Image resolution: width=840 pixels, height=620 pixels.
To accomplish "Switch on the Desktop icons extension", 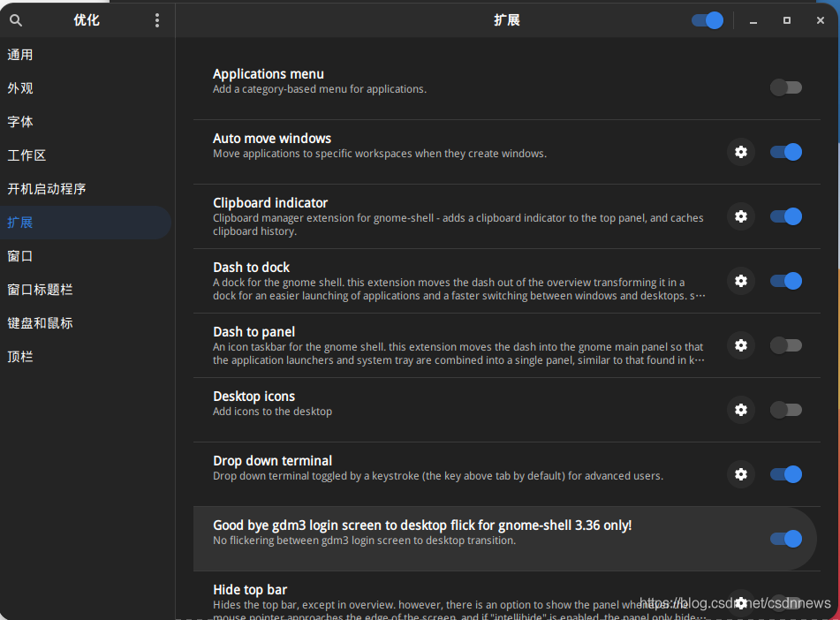I will click(x=785, y=410).
